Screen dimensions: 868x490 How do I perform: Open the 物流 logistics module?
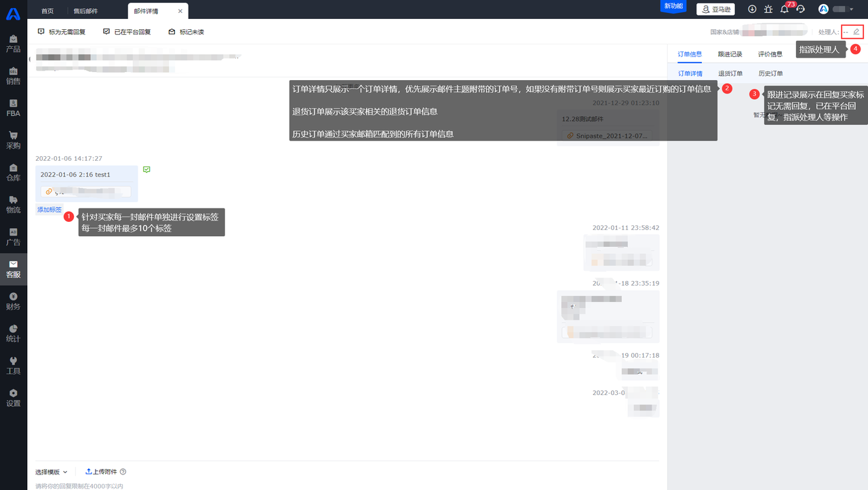(13, 204)
